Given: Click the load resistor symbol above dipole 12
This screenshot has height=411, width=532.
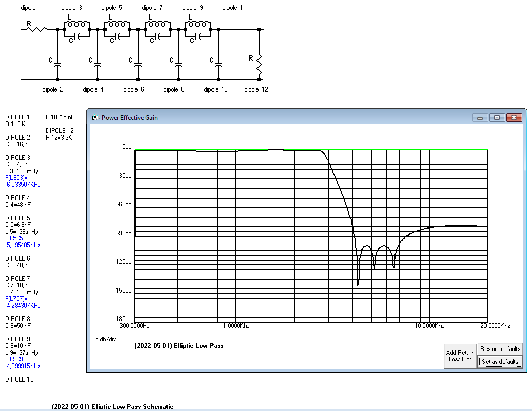Looking at the screenshot, I should (x=259, y=62).
